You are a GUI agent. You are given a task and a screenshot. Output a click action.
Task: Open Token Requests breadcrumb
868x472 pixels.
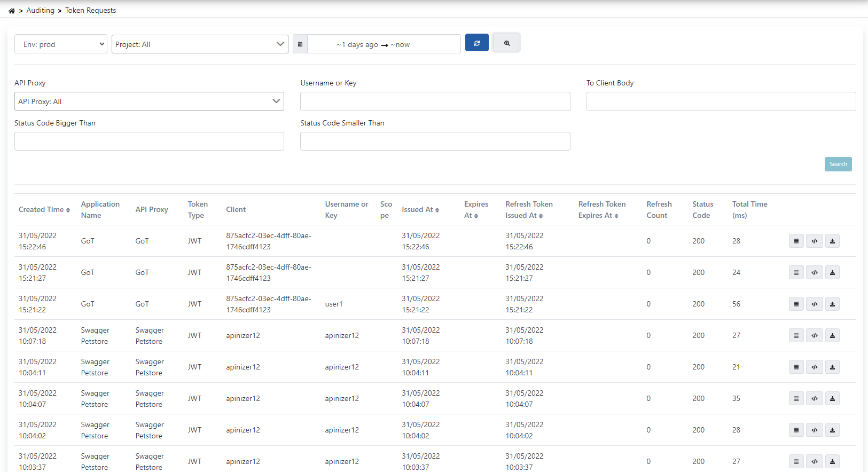point(90,11)
